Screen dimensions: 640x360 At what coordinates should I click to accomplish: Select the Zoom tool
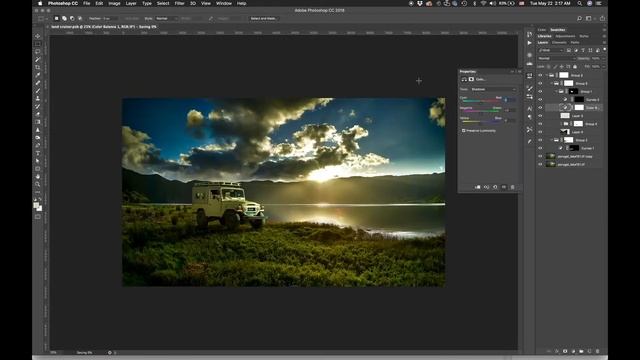(38, 184)
